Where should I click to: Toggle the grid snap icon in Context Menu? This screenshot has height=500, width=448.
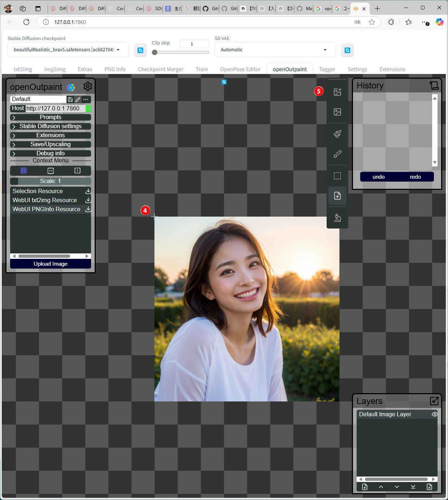pyautogui.click(x=24, y=170)
